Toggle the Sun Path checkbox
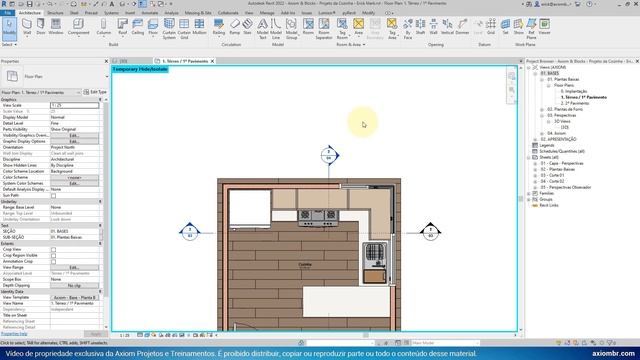 pyautogui.click(x=53, y=196)
